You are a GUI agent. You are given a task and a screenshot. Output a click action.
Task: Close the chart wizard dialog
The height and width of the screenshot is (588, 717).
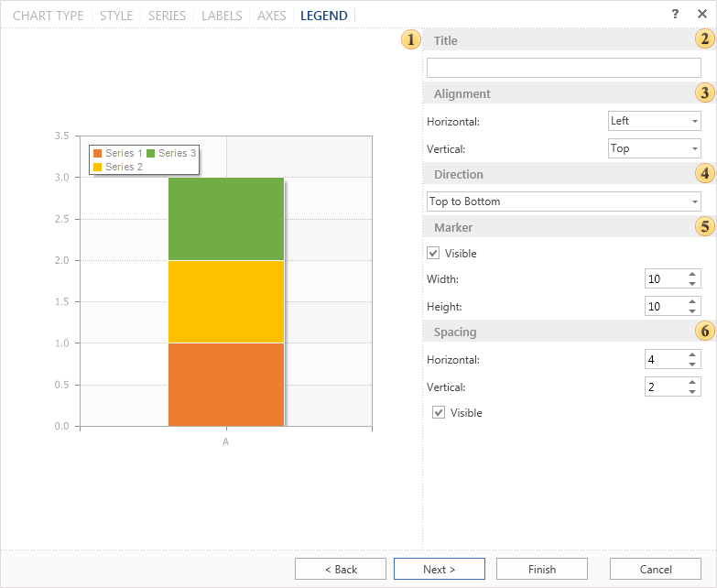(702, 15)
